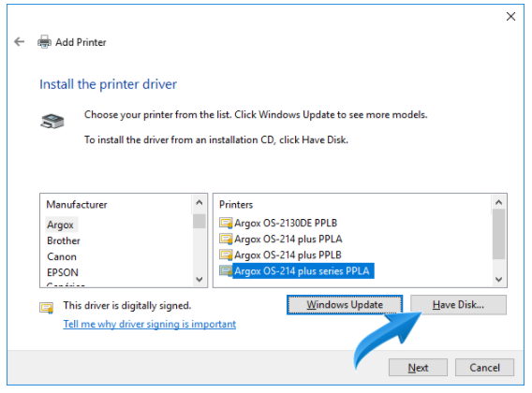Click the digitally signed certificate icon
Image resolution: width=532 pixels, height=393 pixels.
click(x=47, y=307)
